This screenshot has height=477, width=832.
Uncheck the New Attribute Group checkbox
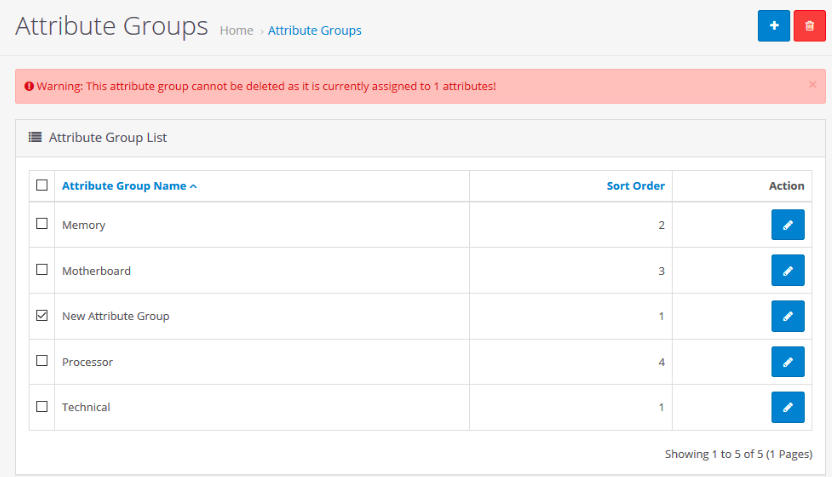(x=42, y=315)
